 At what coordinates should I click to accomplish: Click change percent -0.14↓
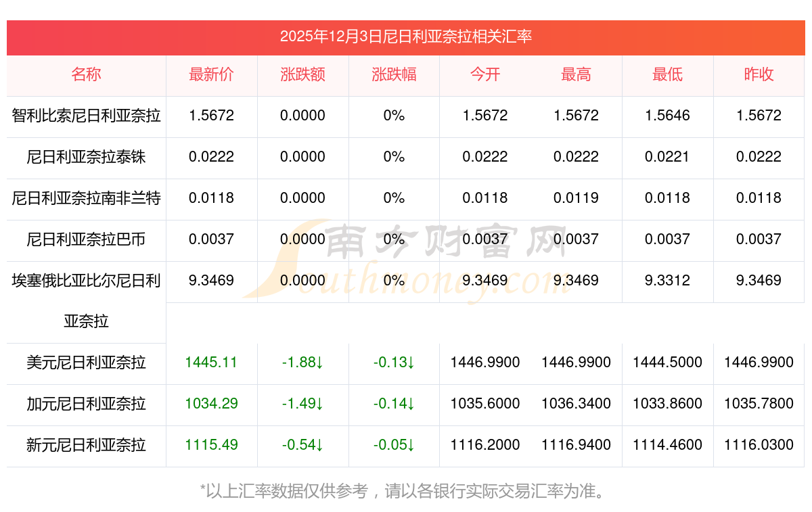point(394,404)
